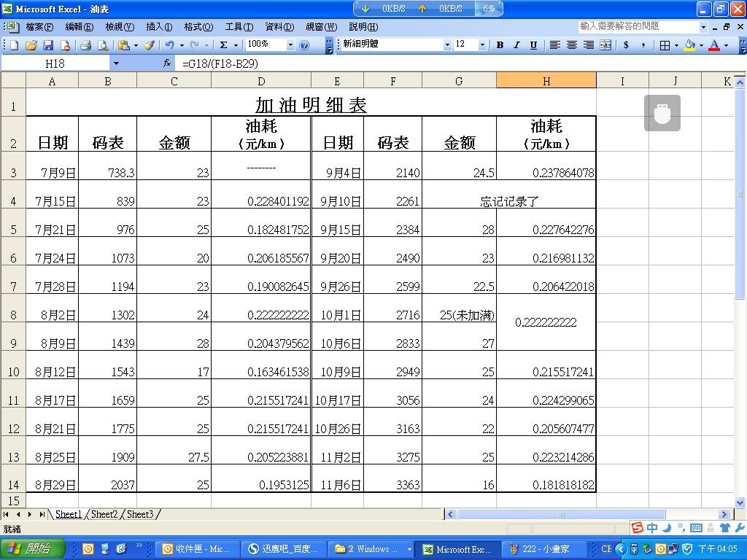The image size is (747, 560).
Task: Click the title 加油明细表
Action: (x=311, y=105)
